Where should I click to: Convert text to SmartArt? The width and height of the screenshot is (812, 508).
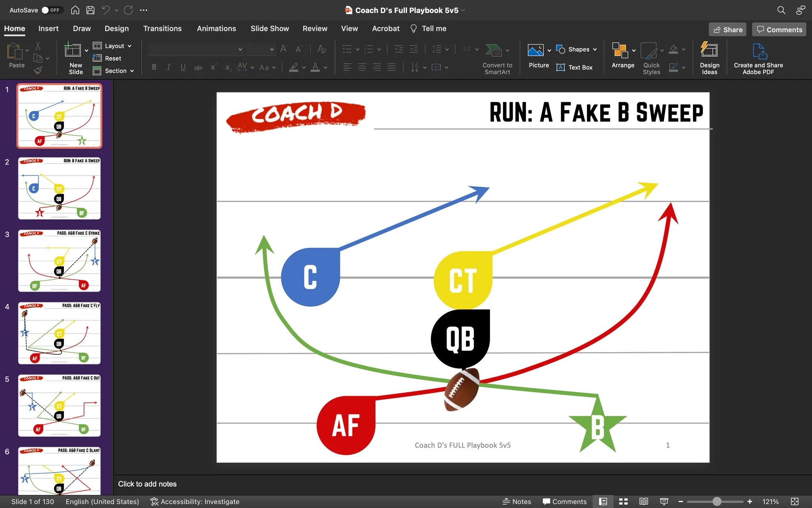[497, 58]
